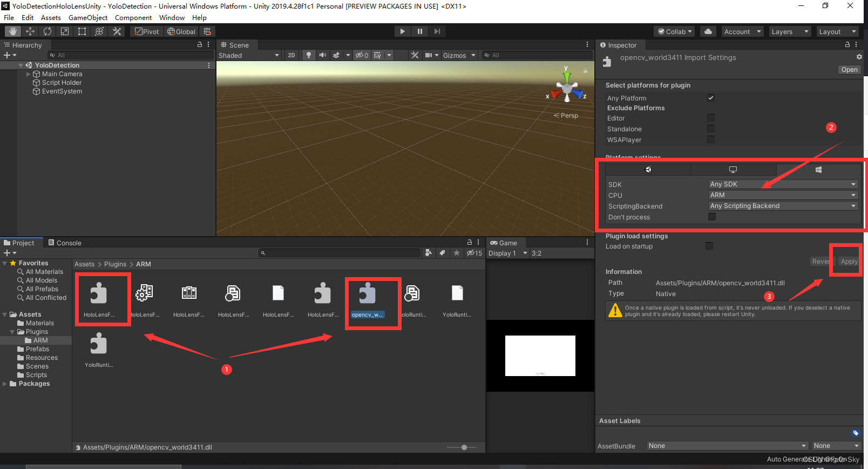Image resolution: width=868 pixels, height=469 pixels.
Task: Lock the Inspector panel
Action: pyautogui.click(x=847, y=45)
